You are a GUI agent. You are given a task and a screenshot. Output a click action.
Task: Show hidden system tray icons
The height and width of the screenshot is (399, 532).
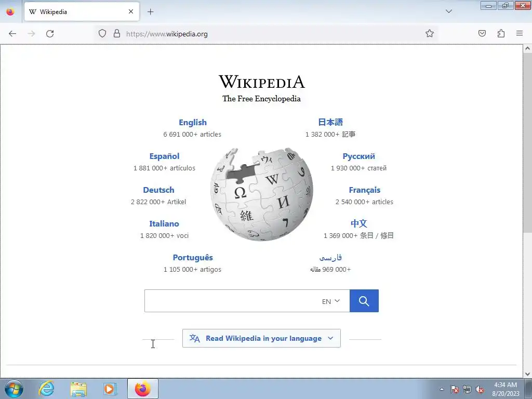[x=442, y=389]
